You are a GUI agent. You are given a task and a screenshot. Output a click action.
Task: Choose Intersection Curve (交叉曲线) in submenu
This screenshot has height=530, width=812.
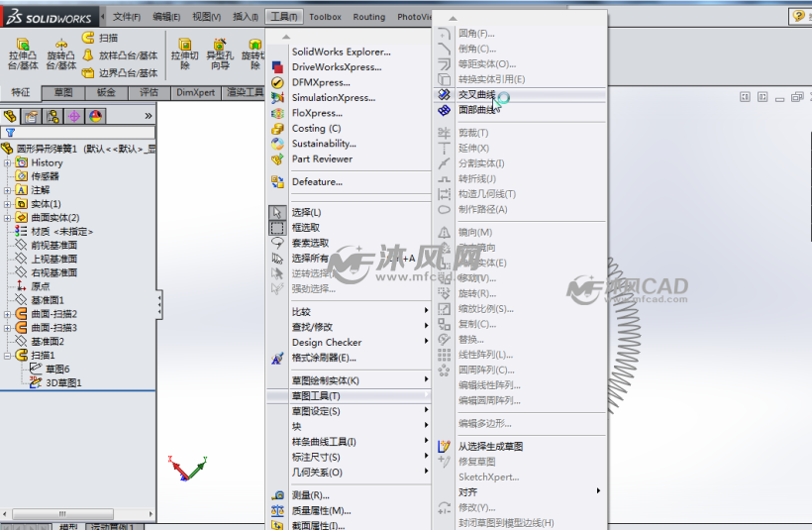click(476, 95)
